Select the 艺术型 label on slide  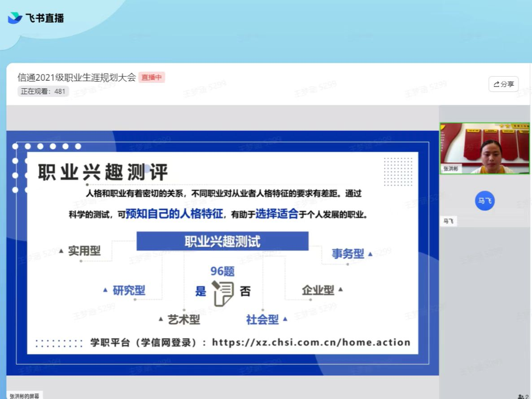183,320
